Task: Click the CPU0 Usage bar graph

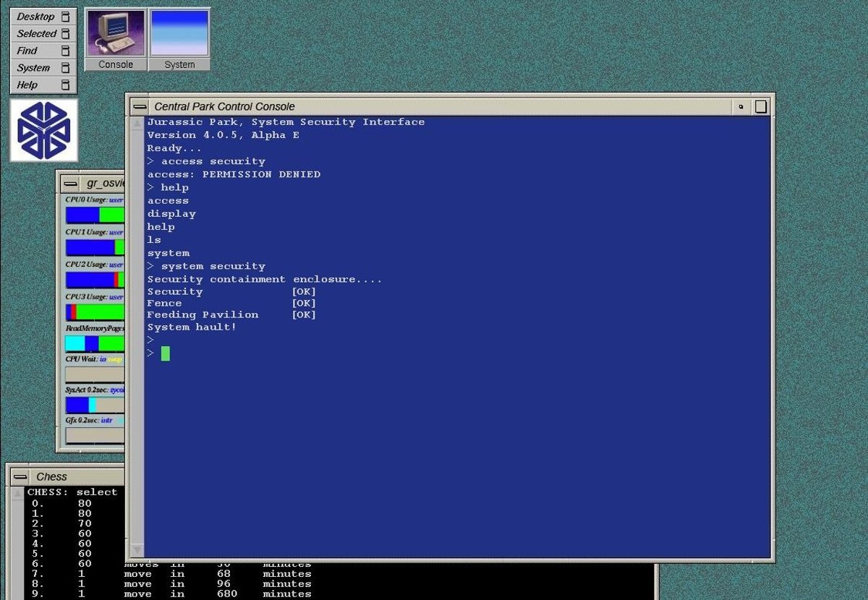Action: [x=95, y=215]
